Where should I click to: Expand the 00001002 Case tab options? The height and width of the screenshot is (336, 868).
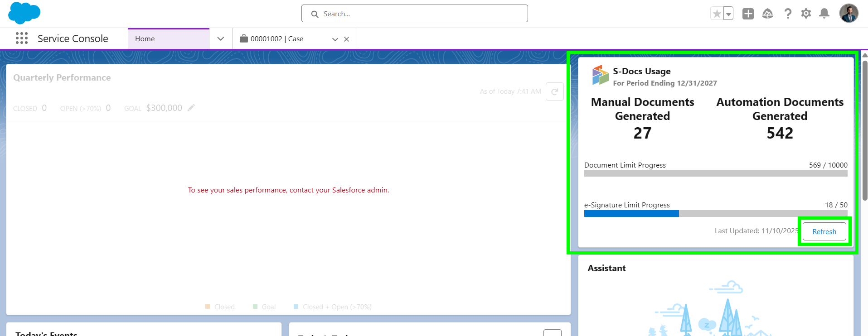tap(335, 39)
